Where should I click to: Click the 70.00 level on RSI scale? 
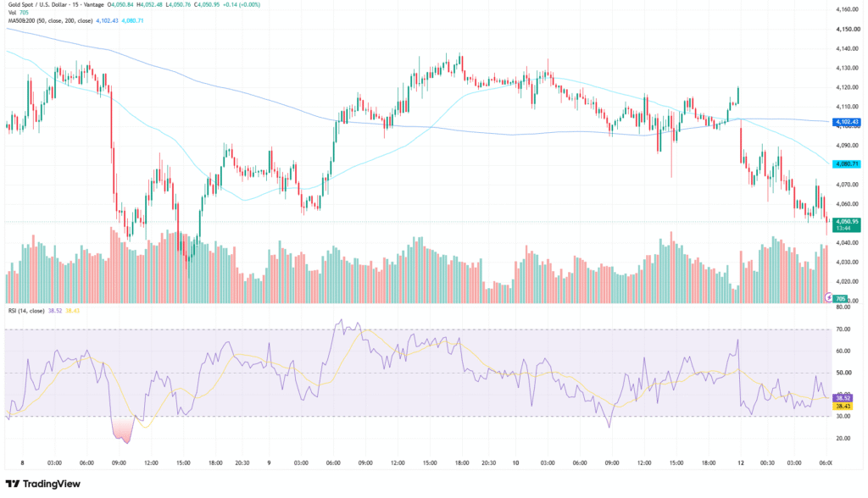click(843, 329)
